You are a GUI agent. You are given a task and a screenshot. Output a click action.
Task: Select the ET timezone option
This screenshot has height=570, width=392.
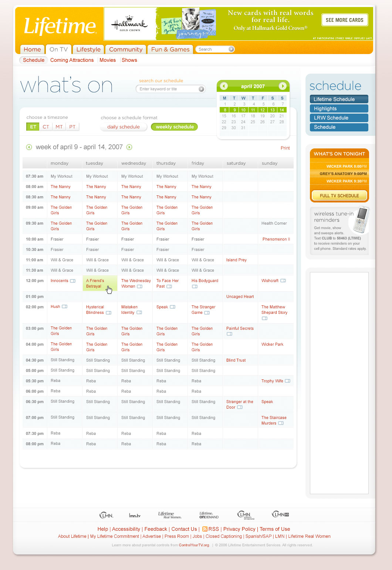33,127
